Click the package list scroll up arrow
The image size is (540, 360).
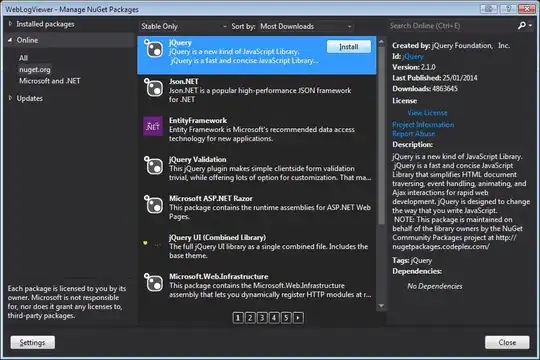381,42
